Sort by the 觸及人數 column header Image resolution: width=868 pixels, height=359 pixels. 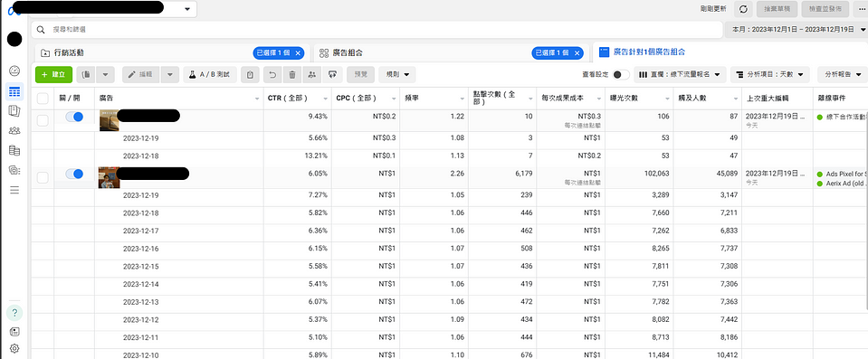692,99
